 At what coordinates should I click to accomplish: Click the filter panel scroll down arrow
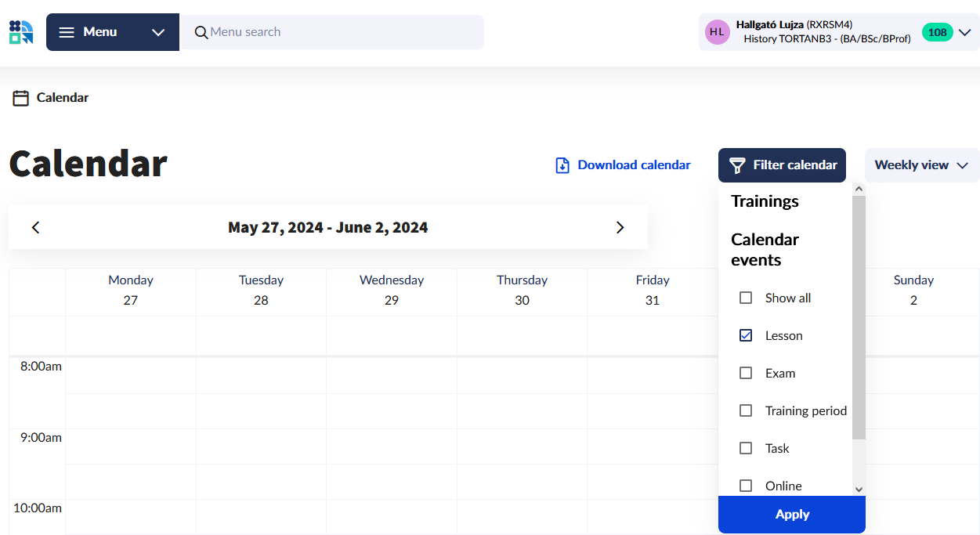coord(859,489)
